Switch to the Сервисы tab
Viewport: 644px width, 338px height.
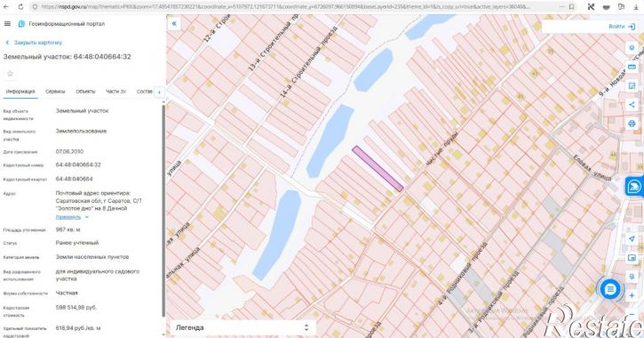[55, 92]
